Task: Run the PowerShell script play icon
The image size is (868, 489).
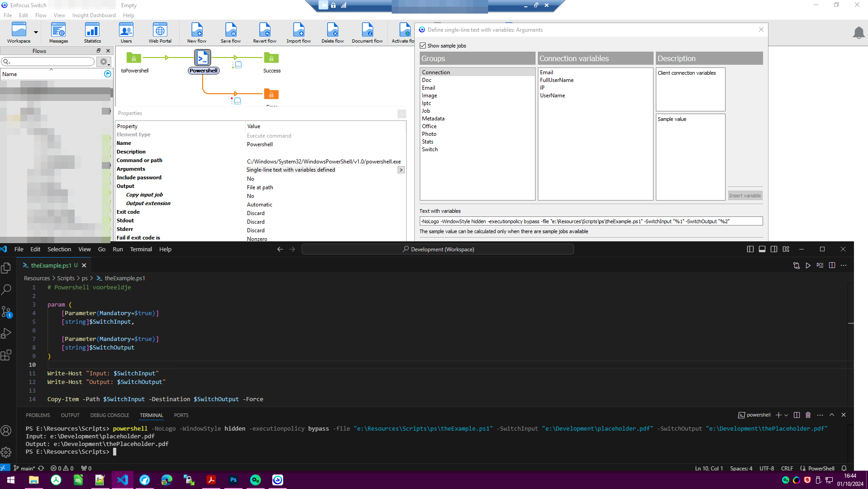Action: 808,265
